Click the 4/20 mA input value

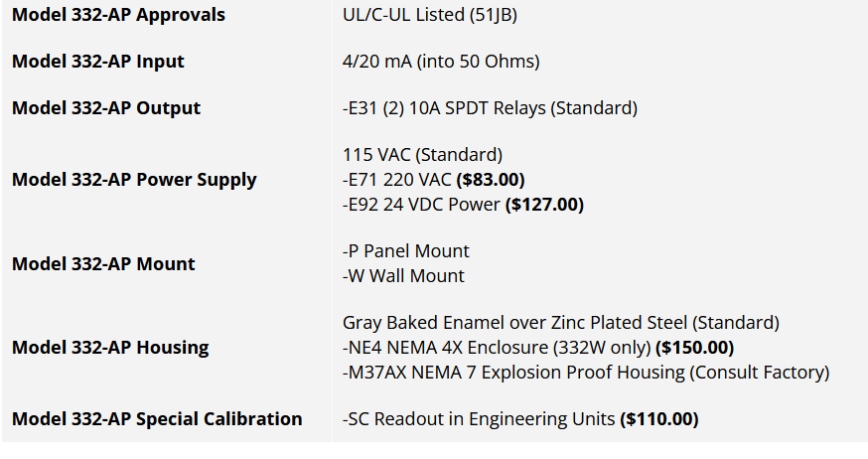click(x=441, y=62)
